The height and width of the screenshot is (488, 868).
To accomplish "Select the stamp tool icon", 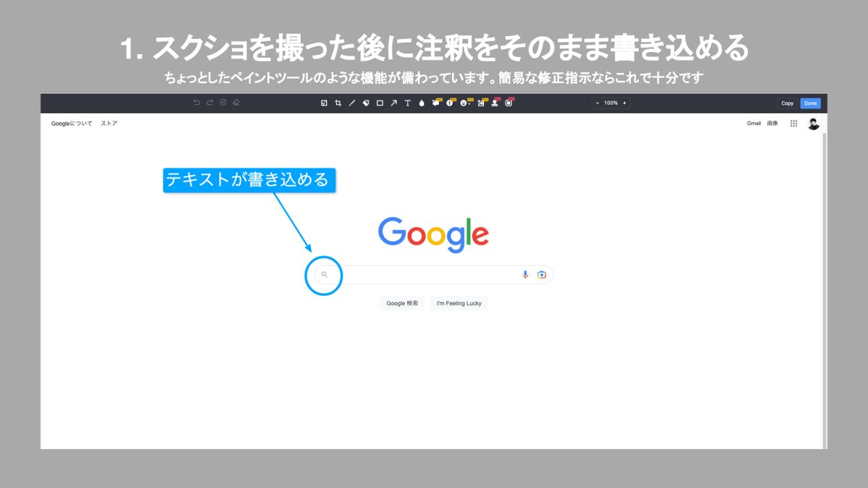I will pyautogui.click(x=495, y=103).
